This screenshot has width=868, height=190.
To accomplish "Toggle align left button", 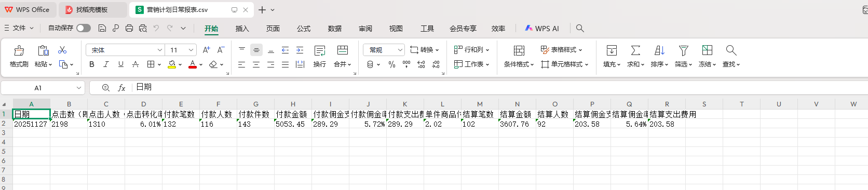I will coord(242,64).
